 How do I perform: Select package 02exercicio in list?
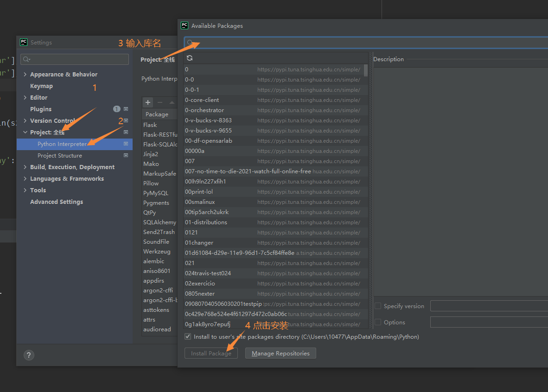pyautogui.click(x=276, y=284)
